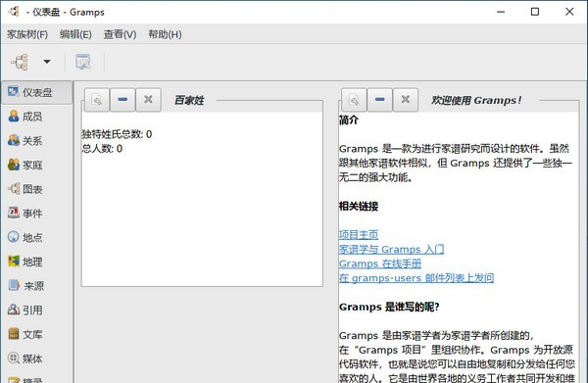Open the 文库 view in sidebar
The height and width of the screenshot is (383, 588).
click(x=25, y=334)
